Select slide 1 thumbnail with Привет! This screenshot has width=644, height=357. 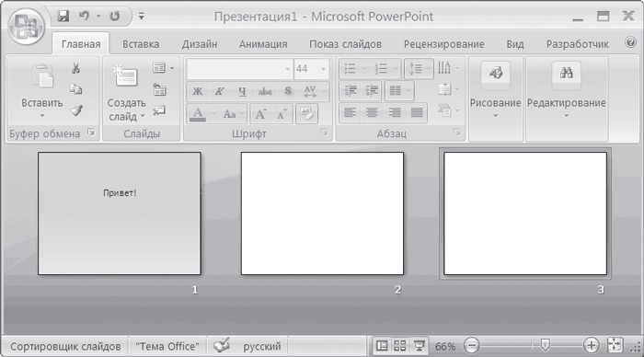[x=119, y=213]
